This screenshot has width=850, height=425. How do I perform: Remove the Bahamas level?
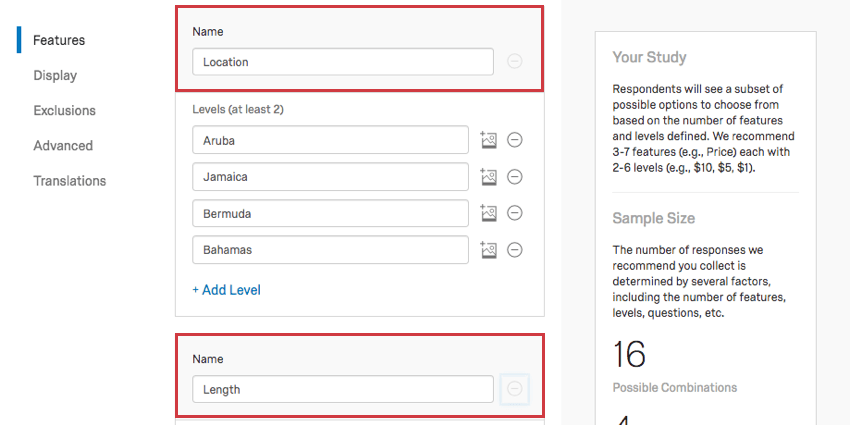[514, 249]
